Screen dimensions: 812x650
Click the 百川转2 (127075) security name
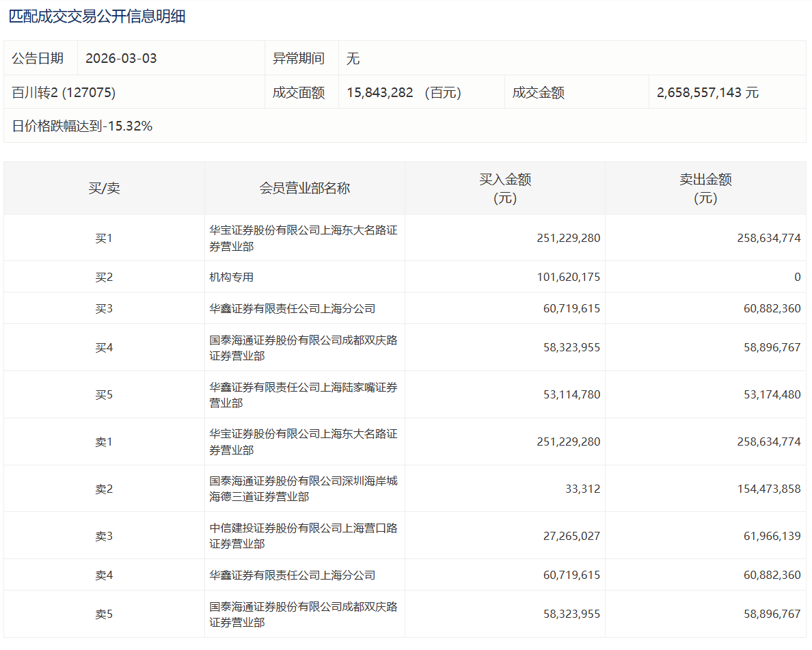[x=64, y=93]
